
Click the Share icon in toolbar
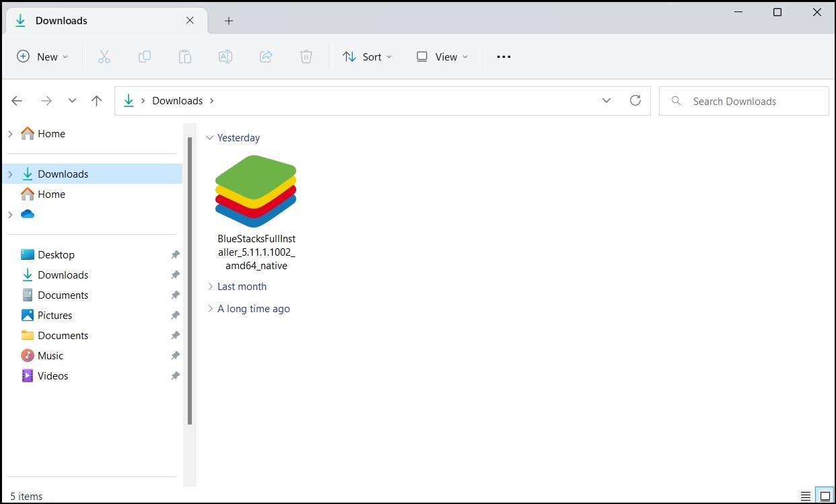click(266, 57)
